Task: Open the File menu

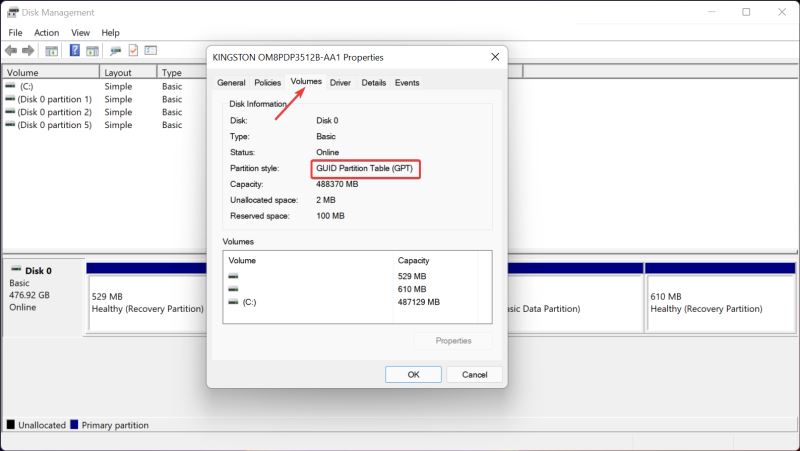Action: click(15, 33)
